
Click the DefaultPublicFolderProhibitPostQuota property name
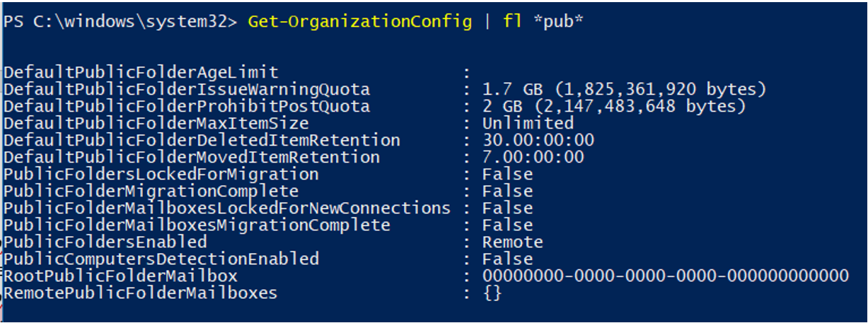[x=187, y=107]
